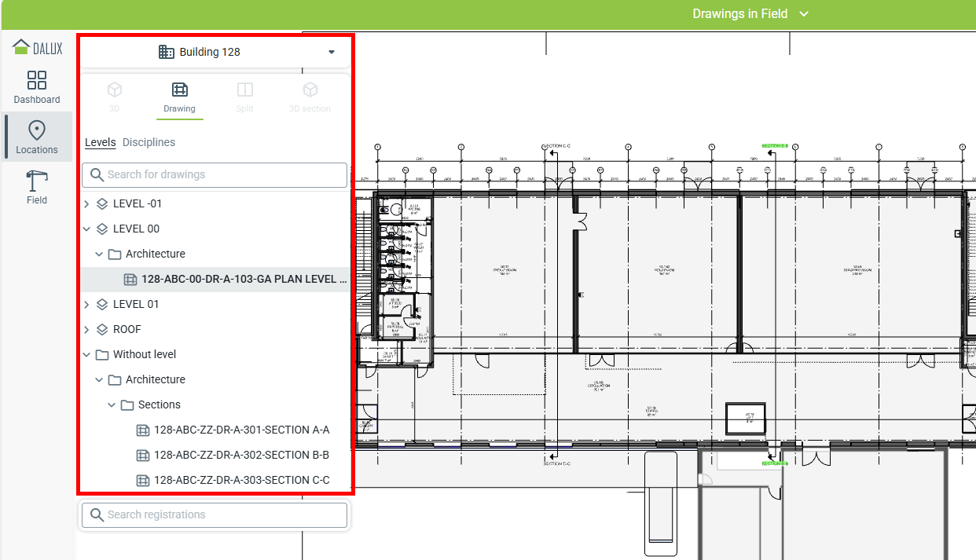Open drawing 128-ABC-ZZ-DR-A-303-SECTION C-C
Screen dimensions: 976x560
pyautogui.click(x=241, y=480)
